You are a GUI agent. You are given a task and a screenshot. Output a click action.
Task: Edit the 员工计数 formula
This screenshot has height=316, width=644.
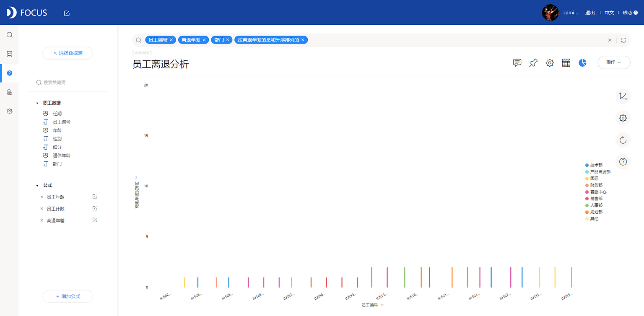(95, 208)
